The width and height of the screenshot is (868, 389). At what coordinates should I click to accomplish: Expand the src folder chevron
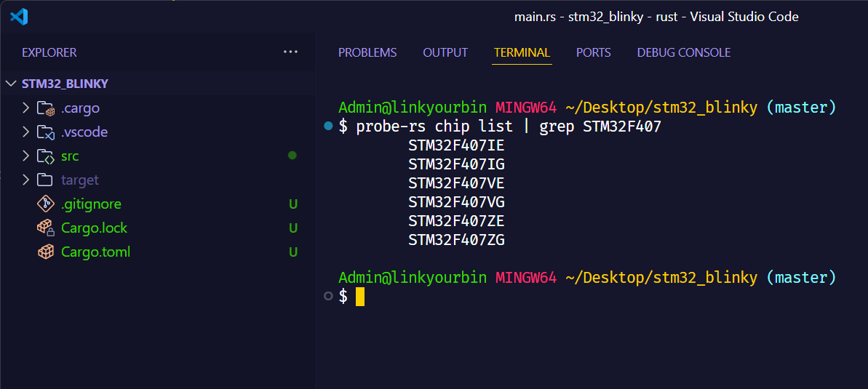(26, 156)
